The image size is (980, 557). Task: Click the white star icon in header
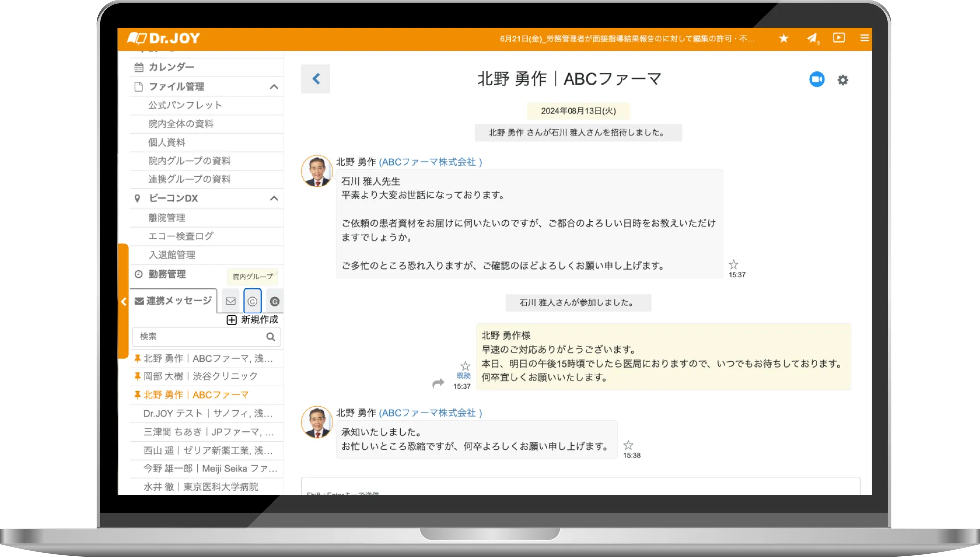pos(784,38)
